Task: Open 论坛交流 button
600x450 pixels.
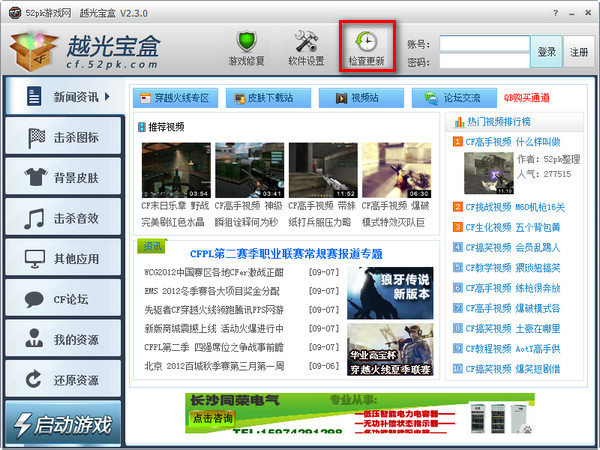Action: coord(454,98)
